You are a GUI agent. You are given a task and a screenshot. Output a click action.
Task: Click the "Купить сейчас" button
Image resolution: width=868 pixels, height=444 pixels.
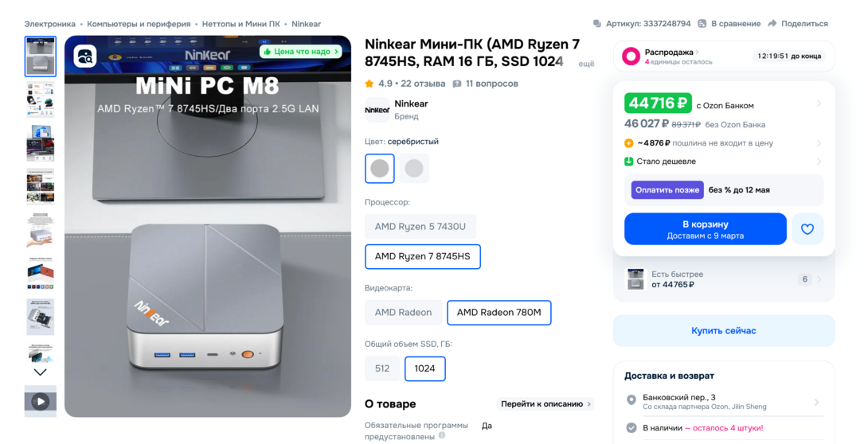pyautogui.click(x=723, y=331)
